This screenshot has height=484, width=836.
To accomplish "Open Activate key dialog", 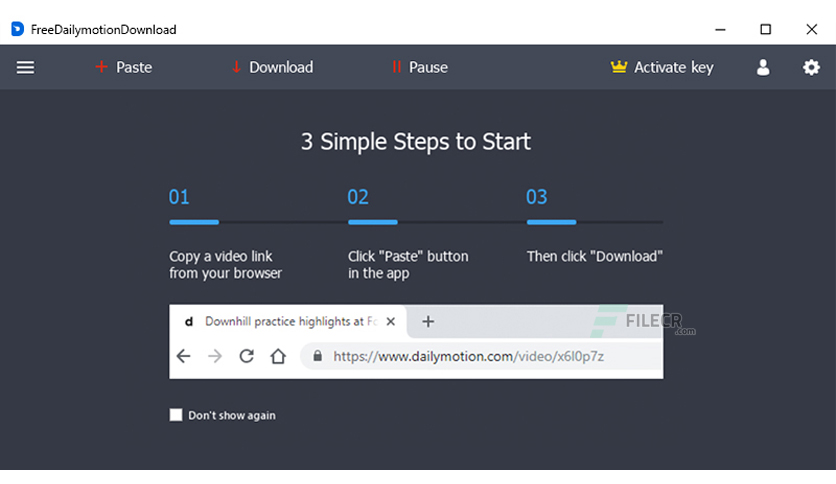I will [662, 67].
